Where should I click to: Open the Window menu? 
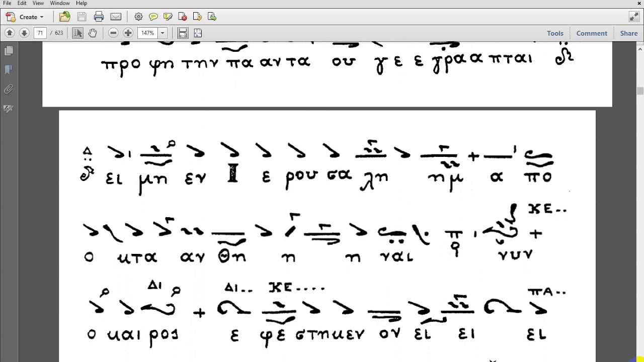pos(60,3)
